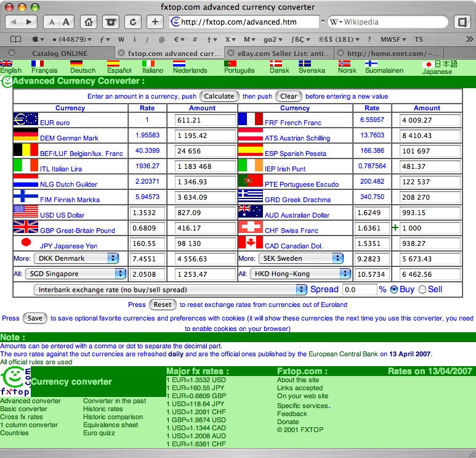Screen dimensions: 476x458
Task: Click the Clear button
Action: [288, 96]
